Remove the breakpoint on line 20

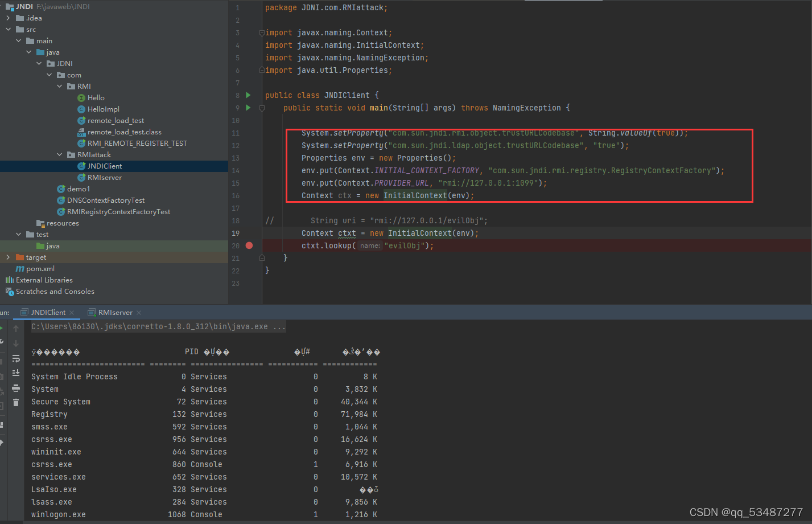249,245
